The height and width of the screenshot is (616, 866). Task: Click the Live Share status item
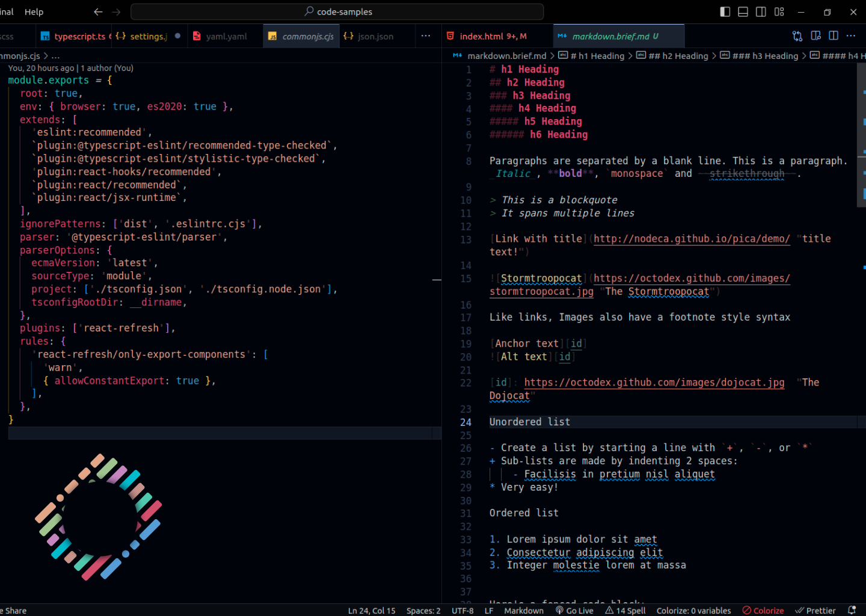tap(13, 611)
